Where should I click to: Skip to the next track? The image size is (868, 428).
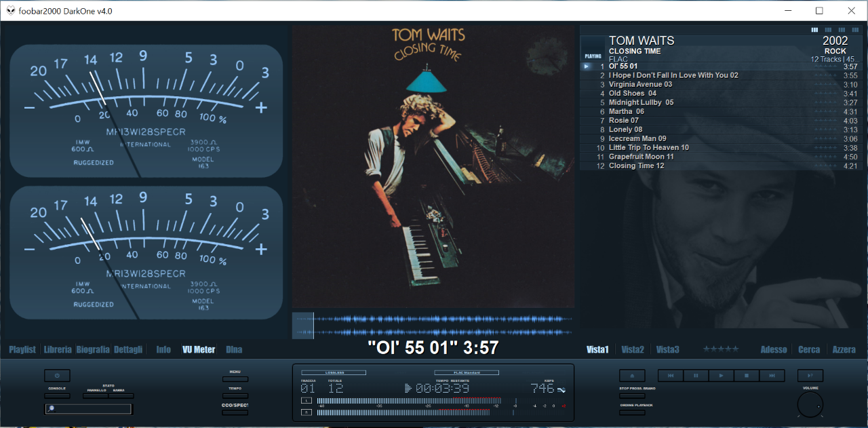pyautogui.click(x=772, y=376)
